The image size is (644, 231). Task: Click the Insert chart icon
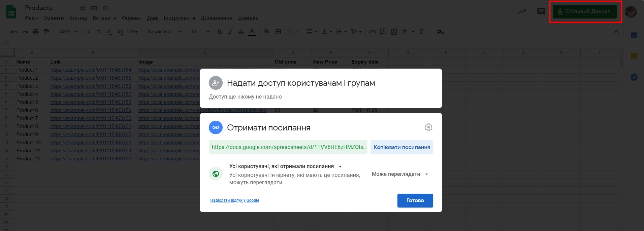(x=394, y=32)
